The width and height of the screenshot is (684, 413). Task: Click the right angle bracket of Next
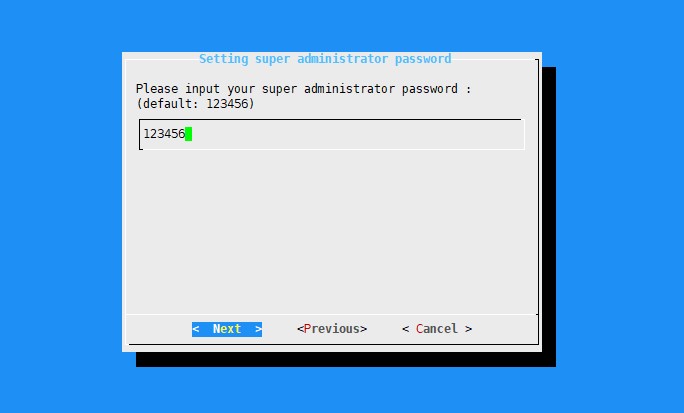tap(259, 329)
